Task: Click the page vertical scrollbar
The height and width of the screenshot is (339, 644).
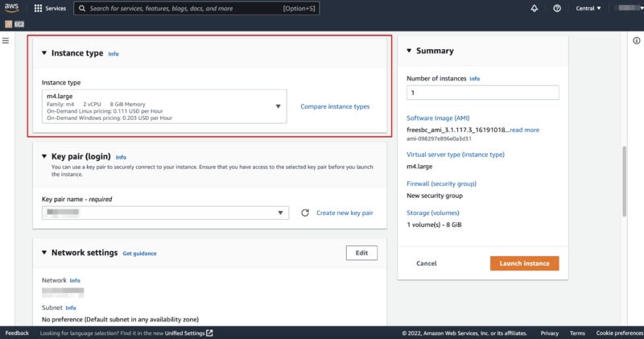Action: tap(625, 181)
